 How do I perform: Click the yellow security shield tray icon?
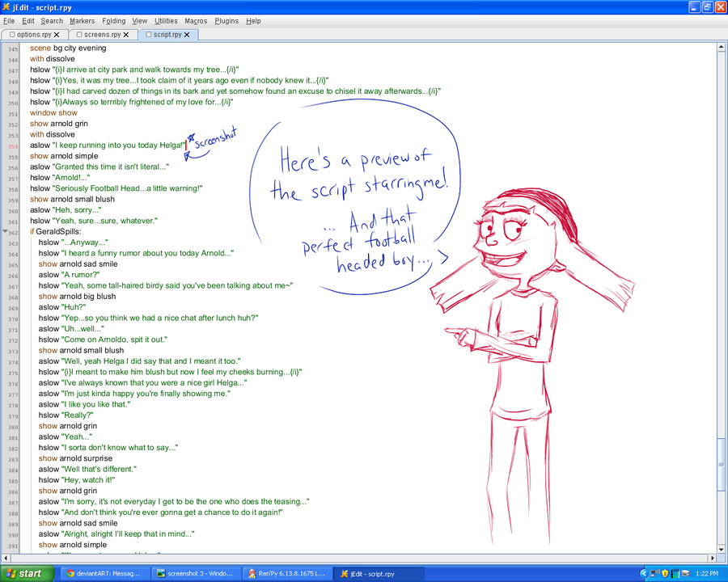coord(665,574)
